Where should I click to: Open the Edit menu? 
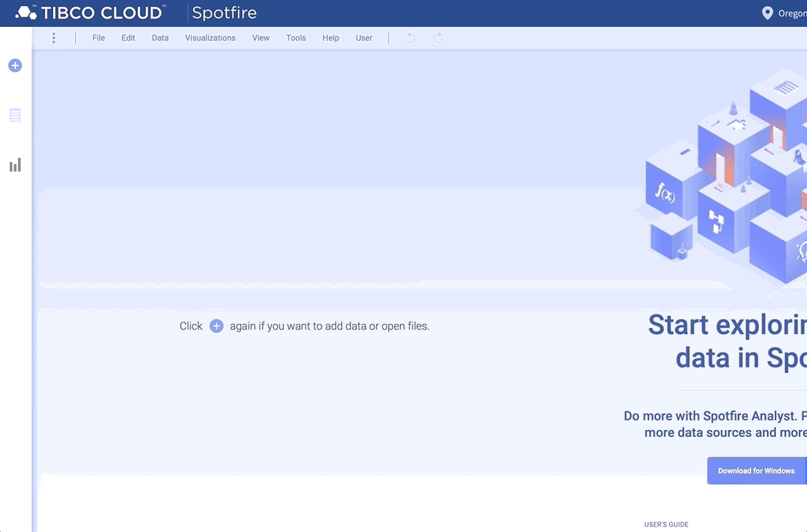(x=128, y=38)
